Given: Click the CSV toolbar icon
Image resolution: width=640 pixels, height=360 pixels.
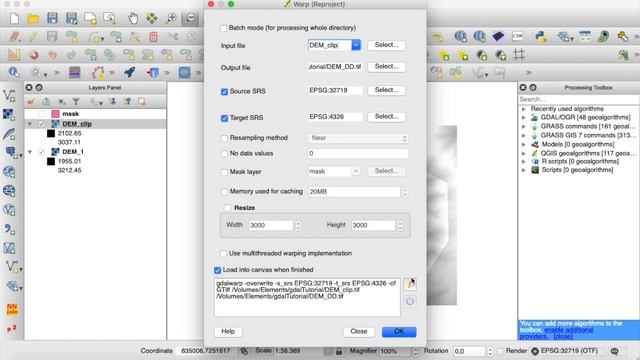Looking at the screenshot, I should point(518,37).
